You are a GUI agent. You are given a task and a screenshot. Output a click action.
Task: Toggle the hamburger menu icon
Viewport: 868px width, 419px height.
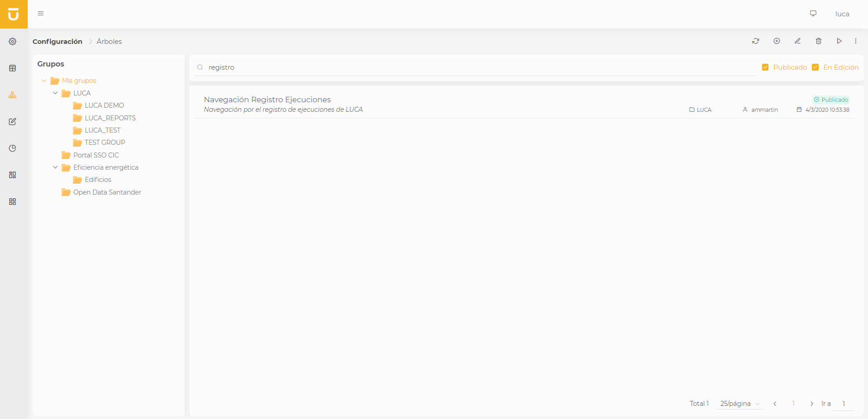pyautogui.click(x=41, y=14)
